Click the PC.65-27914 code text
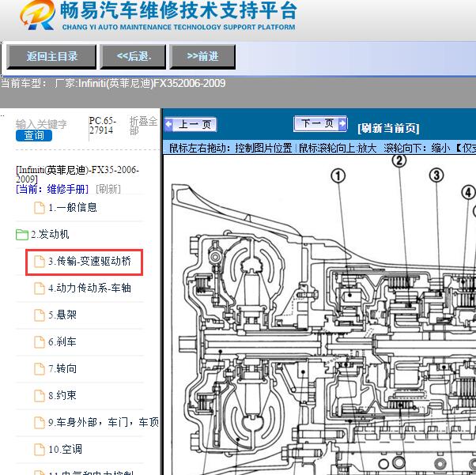This screenshot has height=475, width=476. [x=103, y=126]
